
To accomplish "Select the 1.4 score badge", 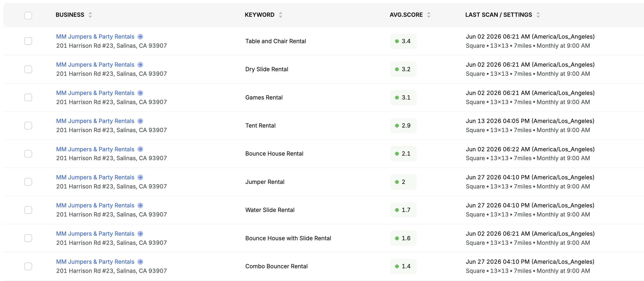I will click(403, 266).
